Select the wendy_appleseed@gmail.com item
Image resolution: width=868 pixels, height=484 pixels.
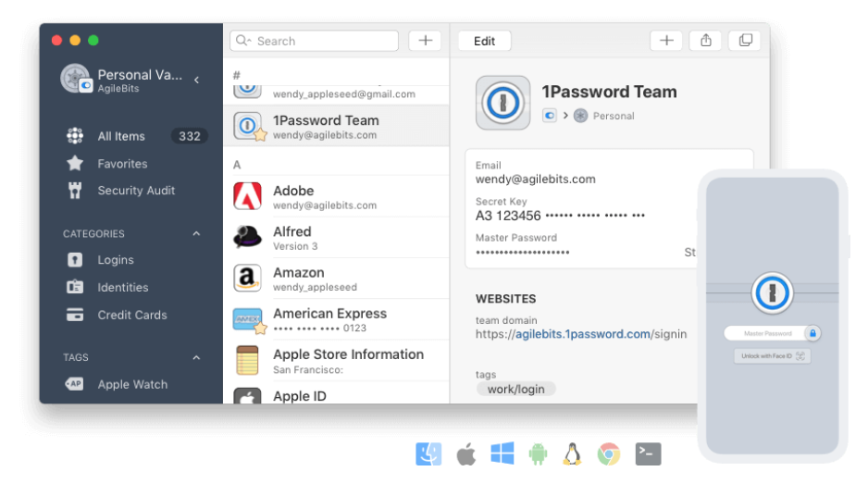337,93
